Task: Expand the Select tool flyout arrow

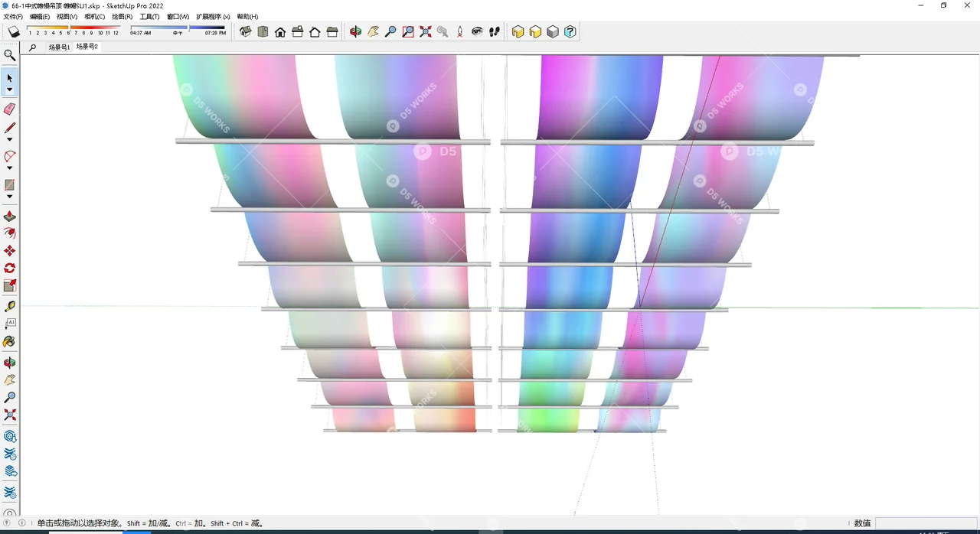Action: point(10,90)
